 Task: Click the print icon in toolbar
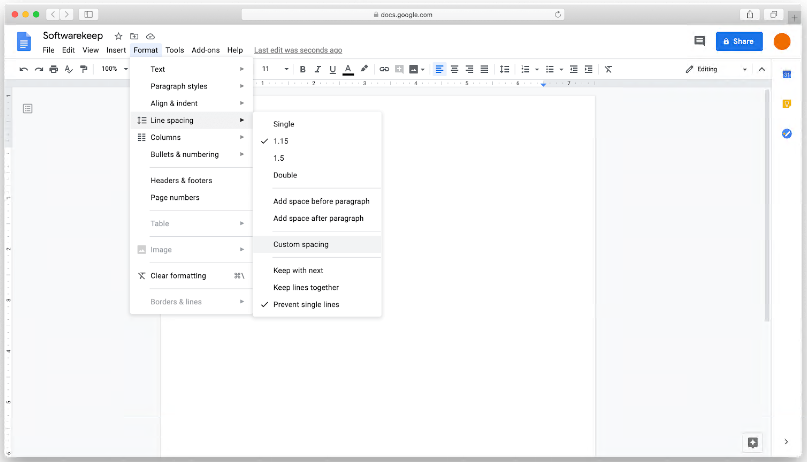point(53,69)
